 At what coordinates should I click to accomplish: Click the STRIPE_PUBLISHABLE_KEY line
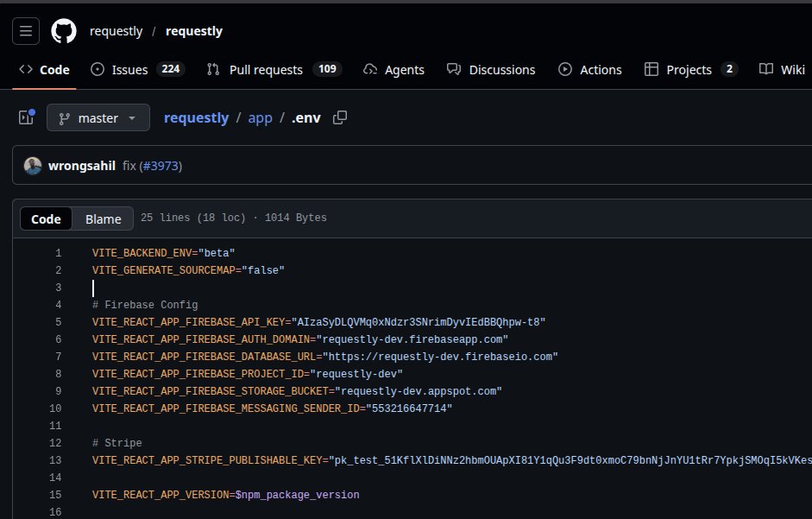pyautogui.click(x=451, y=460)
